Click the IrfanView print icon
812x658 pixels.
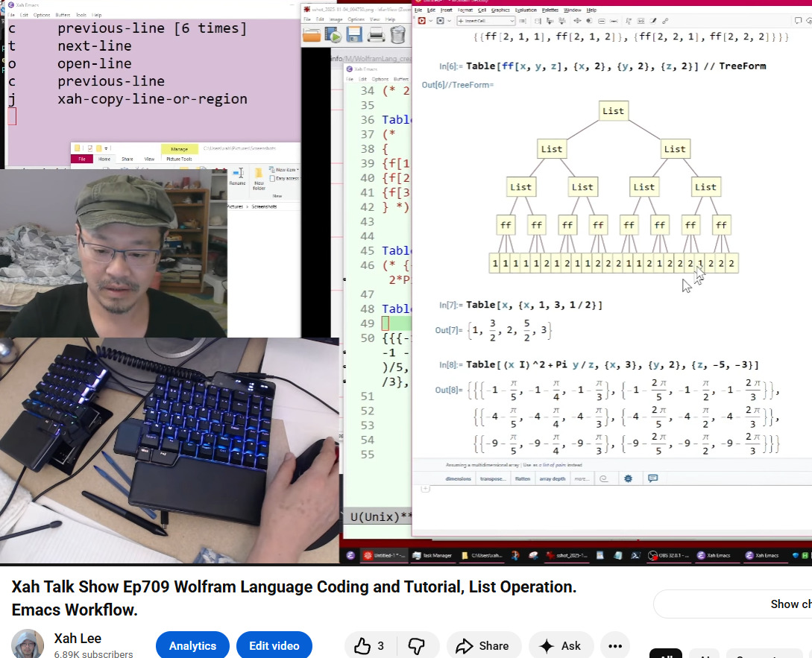pyautogui.click(x=376, y=34)
